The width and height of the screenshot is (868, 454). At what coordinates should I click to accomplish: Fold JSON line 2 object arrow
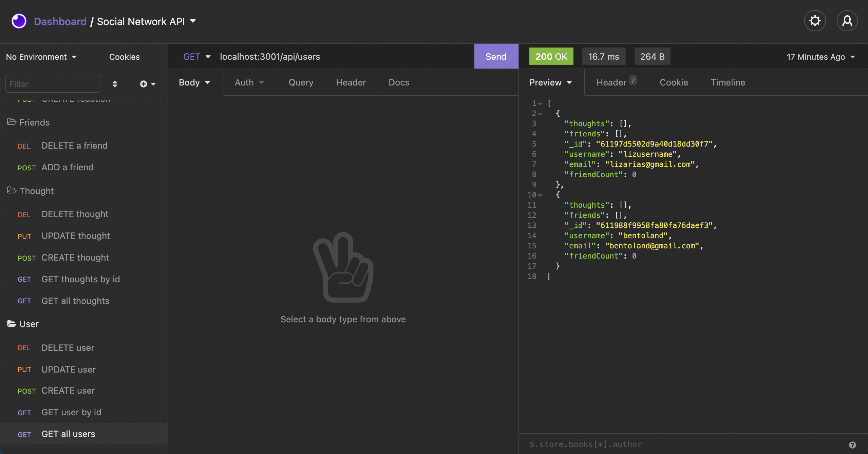pyautogui.click(x=540, y=114)
